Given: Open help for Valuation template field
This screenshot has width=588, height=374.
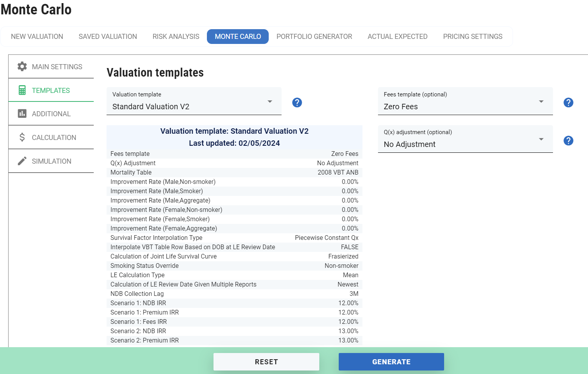Looking at the screenshot, I should pyautogui.click(x=297, y=102).
